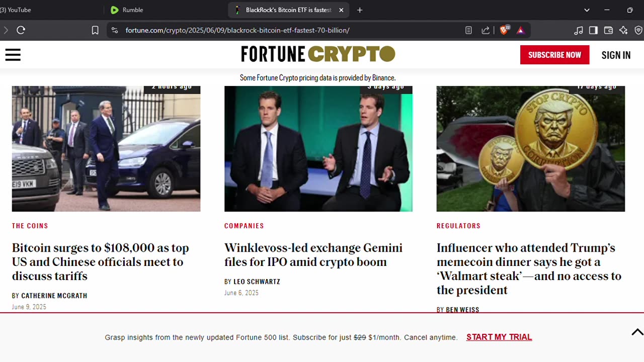Click SIGN IN link
The width and height of the screenshot is (644, 362).
tap(616, 55)
